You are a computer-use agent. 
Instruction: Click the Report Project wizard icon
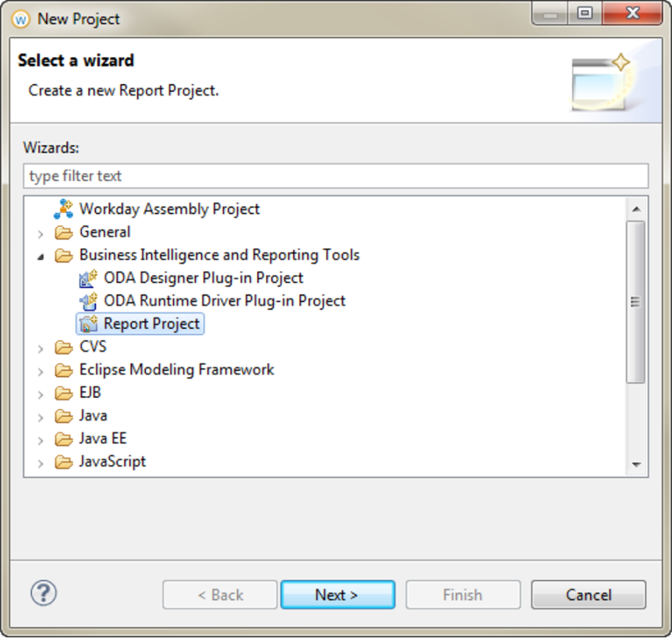click(88, 324)
